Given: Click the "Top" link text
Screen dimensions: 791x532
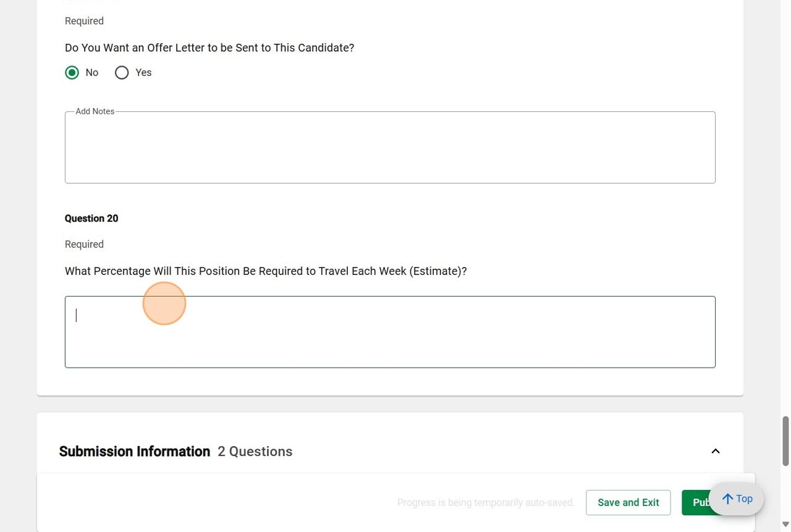Looking at the screenshot, I should (744, 499).
